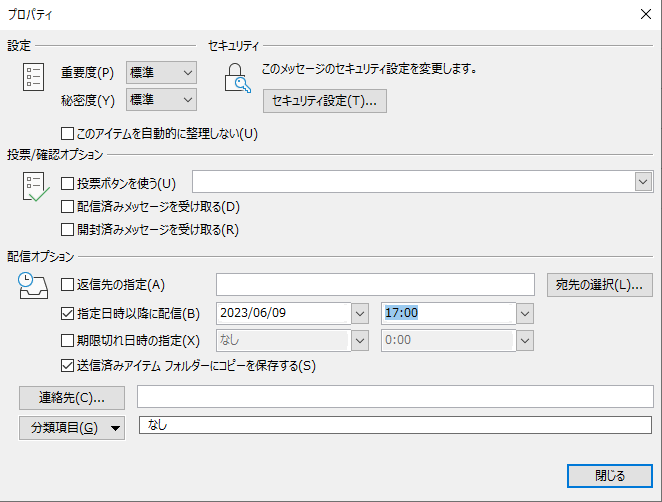Click the 連絡先(C)... button
Viewport: 662px width, 502px height.
[72, 398]
